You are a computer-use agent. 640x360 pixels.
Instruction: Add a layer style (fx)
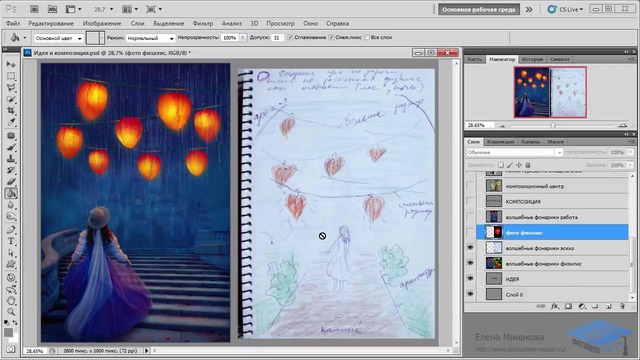555,306
